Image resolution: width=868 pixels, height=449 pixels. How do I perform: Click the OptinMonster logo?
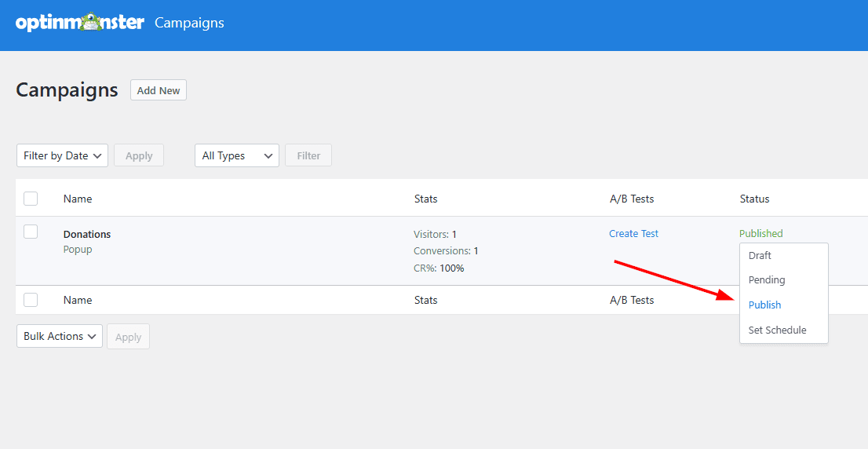coord(80,23)
